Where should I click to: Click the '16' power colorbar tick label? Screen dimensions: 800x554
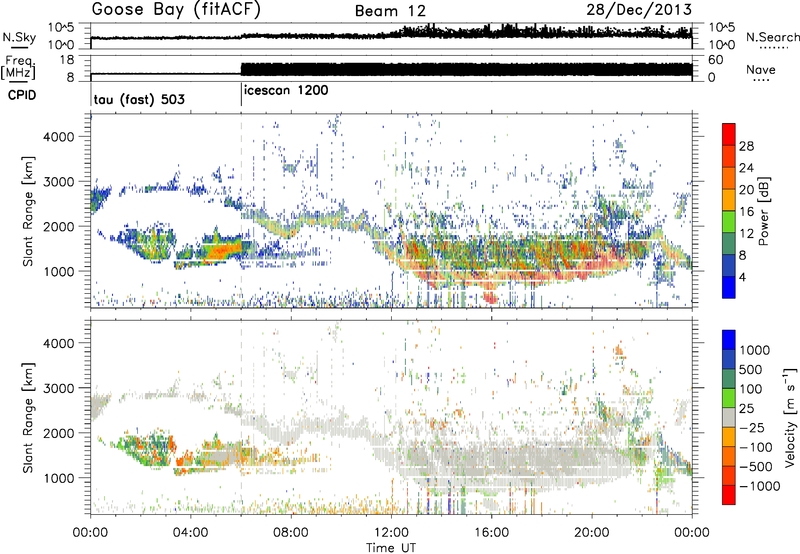(x=746, y=212)
